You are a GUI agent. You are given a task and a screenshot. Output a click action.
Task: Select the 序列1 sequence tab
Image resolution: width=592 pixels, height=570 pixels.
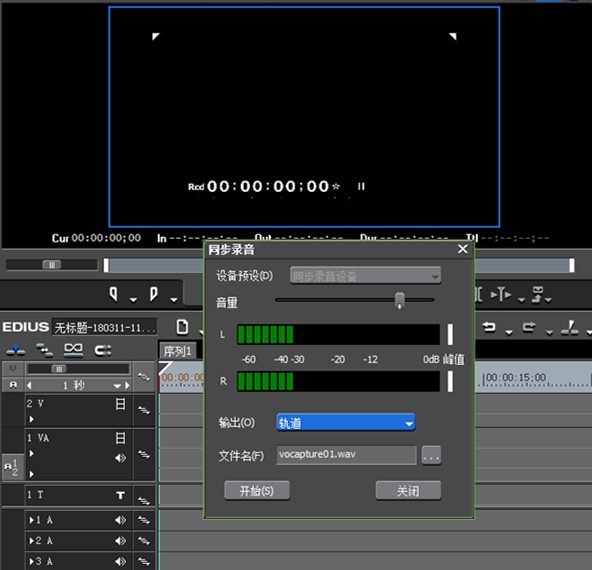(178, 351)
